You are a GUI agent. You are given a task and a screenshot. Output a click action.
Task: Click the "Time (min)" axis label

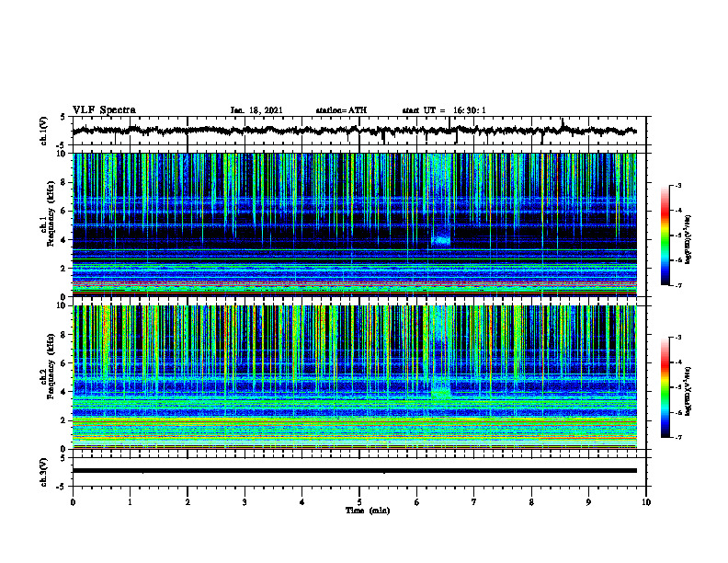pos(368,511)
